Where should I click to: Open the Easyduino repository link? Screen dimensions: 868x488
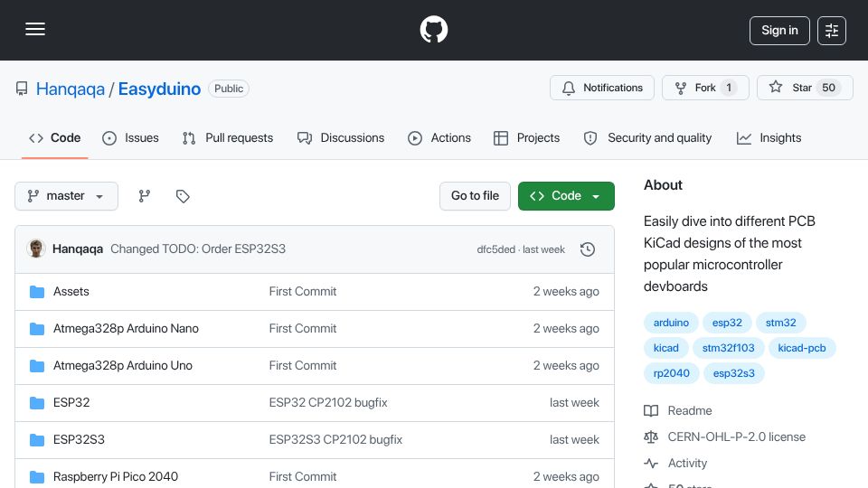coord(159,89)
